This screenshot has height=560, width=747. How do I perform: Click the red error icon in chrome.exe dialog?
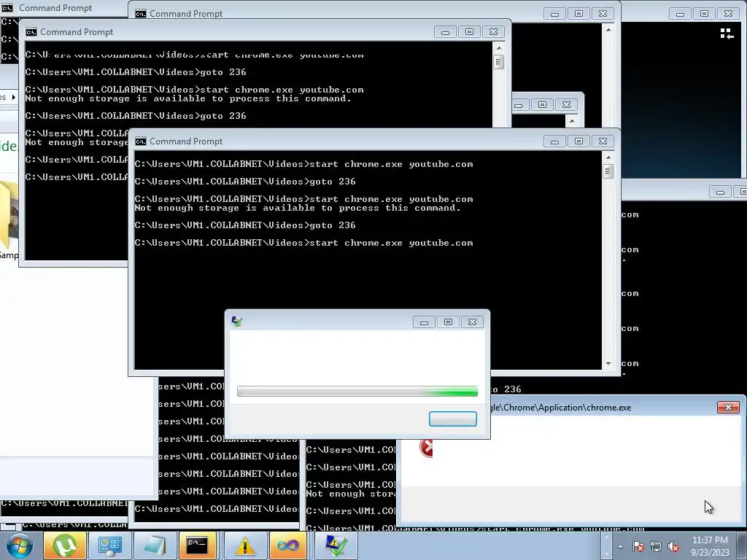[426, 448]
